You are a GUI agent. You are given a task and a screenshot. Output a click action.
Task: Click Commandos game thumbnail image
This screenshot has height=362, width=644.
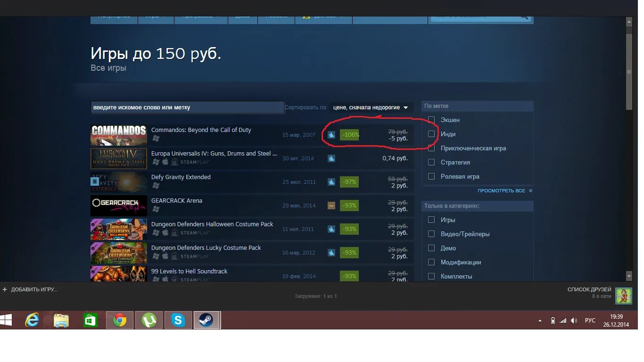[x=119, y=135]
